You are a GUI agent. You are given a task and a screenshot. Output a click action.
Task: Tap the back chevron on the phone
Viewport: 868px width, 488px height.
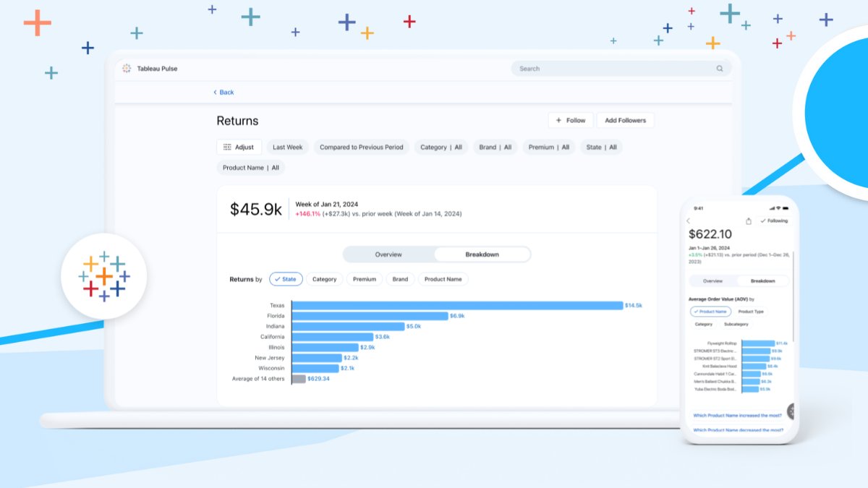pos(688,221)
